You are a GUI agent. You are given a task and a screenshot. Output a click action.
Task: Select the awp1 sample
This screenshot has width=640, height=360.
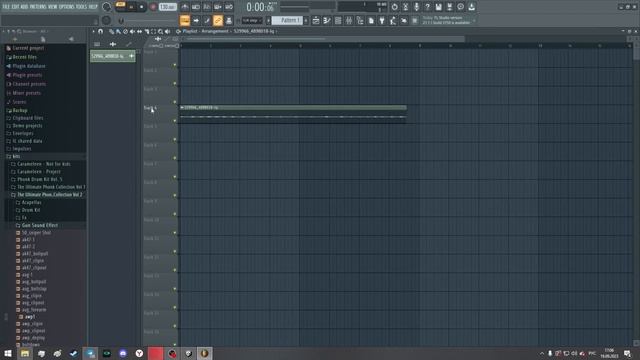tap(30, 317)
